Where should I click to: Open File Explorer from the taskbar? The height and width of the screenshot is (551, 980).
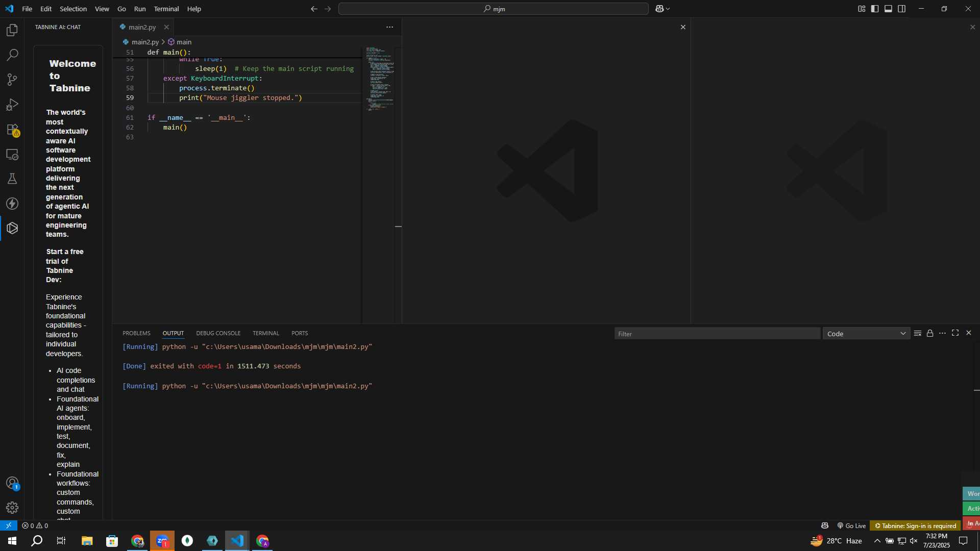[87, 541]
